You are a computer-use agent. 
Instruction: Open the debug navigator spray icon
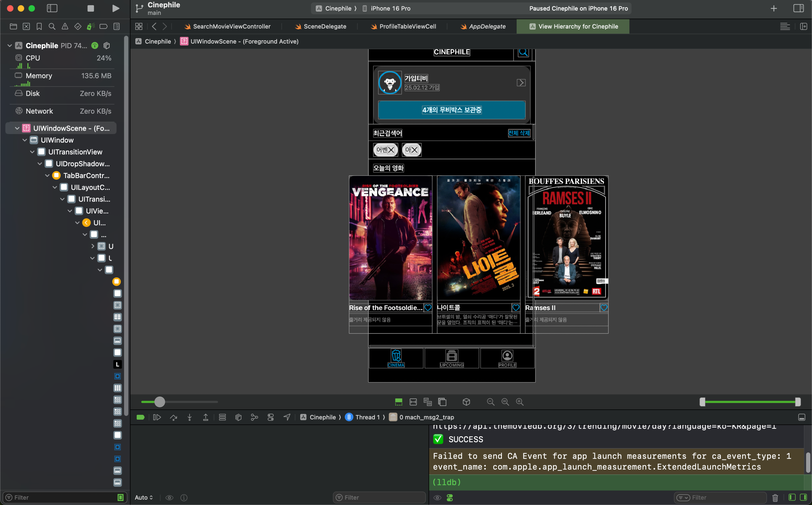tap(90, 26)
